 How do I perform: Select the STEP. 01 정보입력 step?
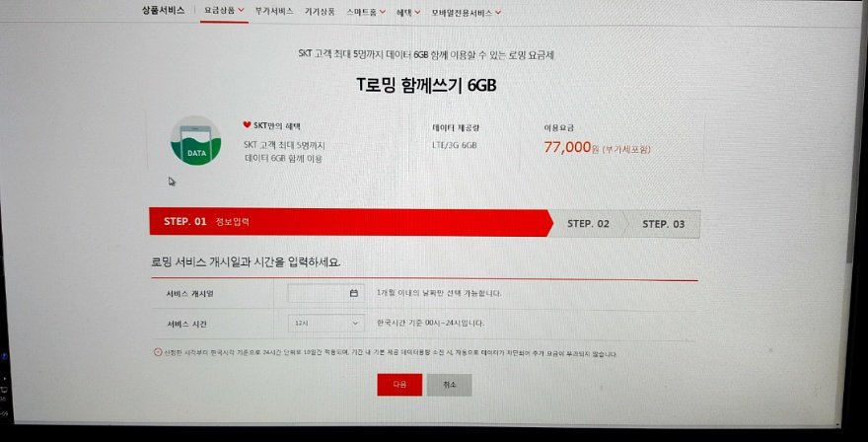(x=351, y=222)
